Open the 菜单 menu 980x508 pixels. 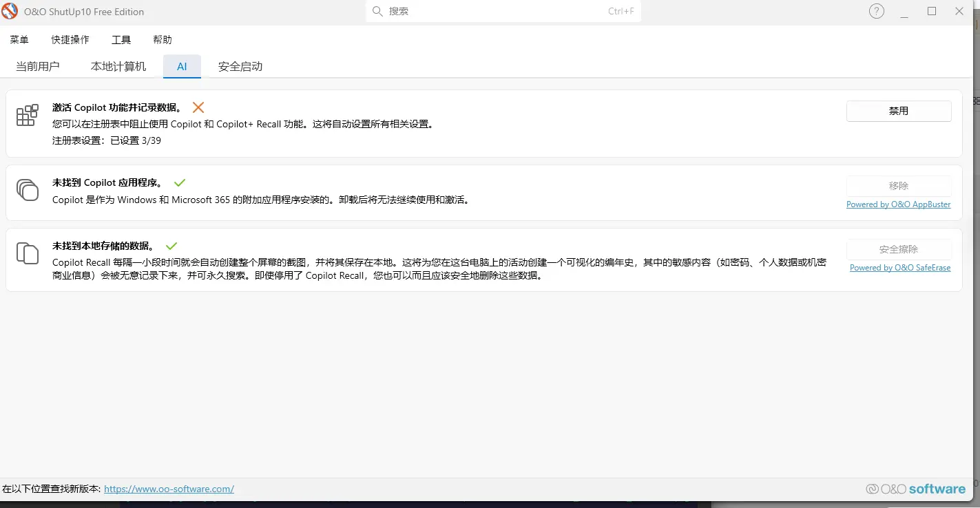click(x=19, y=40)
